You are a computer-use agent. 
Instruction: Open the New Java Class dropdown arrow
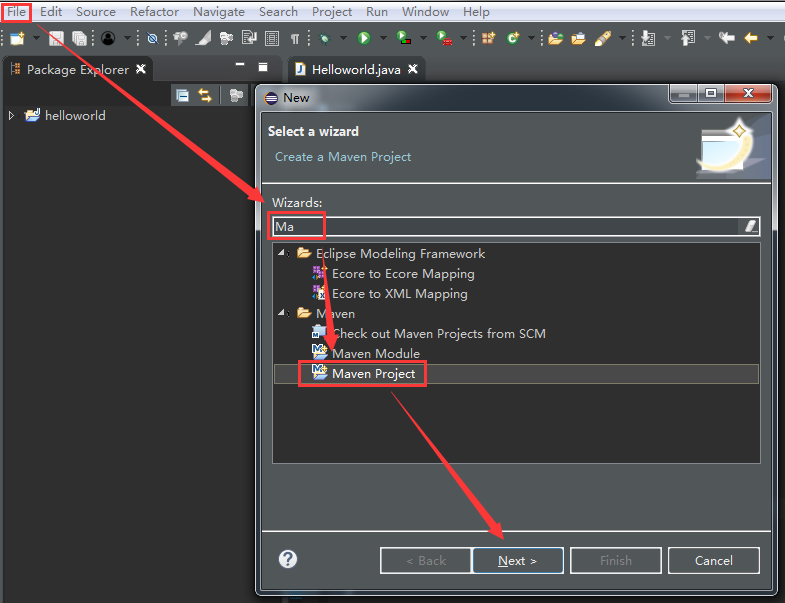coord(531,38)
